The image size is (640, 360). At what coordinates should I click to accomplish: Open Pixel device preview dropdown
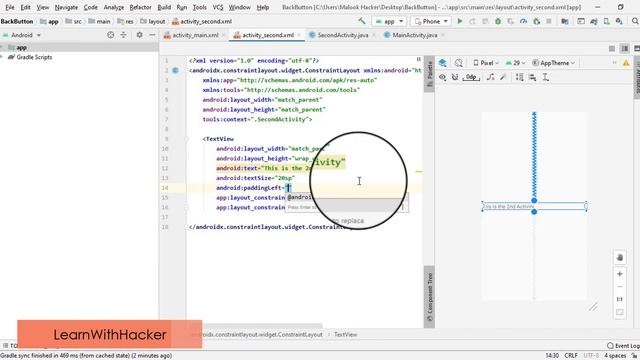coord(486,63)
